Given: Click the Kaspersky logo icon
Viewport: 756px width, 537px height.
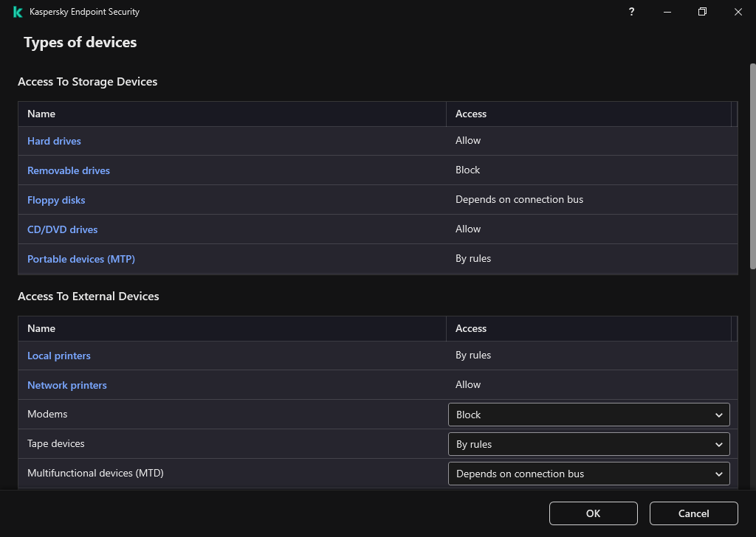Looking at the screenshot, I should (18, 12).
